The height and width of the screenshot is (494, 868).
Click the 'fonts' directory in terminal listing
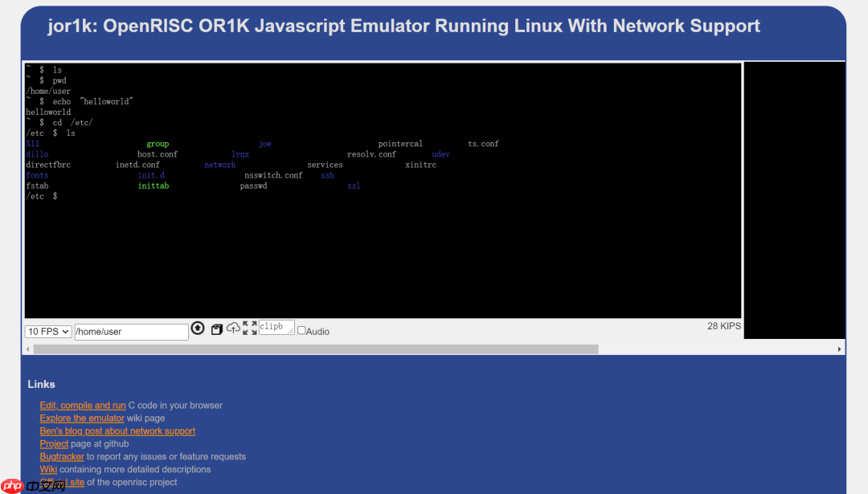[37, 175]
